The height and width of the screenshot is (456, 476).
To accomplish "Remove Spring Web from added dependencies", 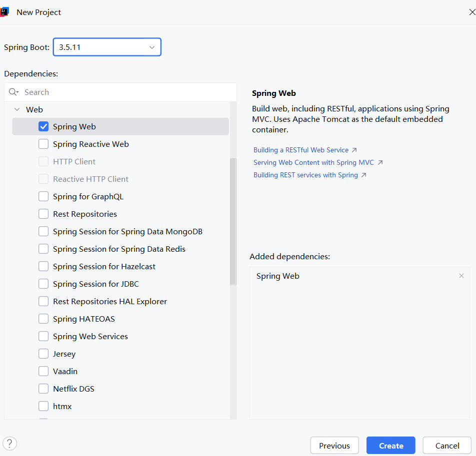I will [x=461, y=276].
